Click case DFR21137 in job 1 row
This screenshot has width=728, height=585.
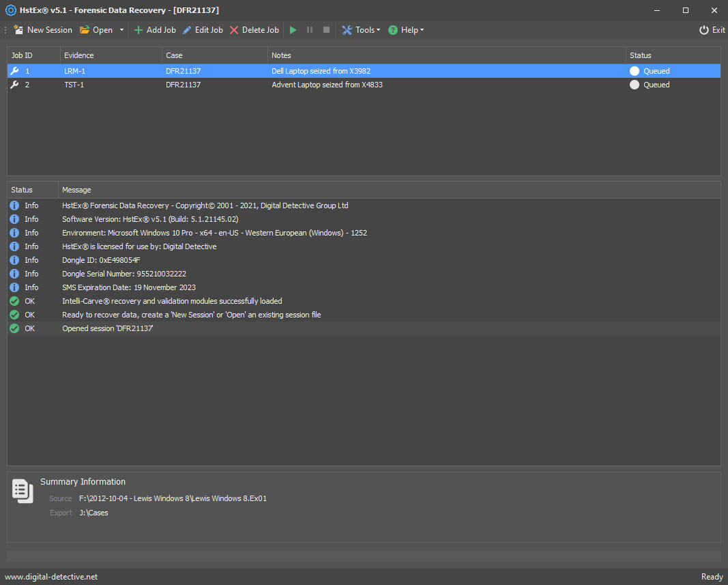tap(184, 71)
